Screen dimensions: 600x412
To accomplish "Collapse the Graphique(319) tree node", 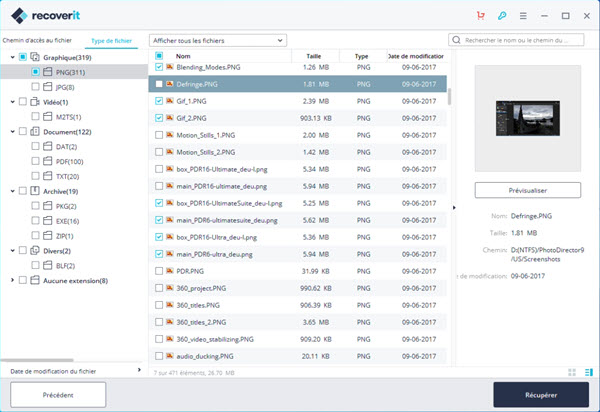I will click(x=12, y=57).
